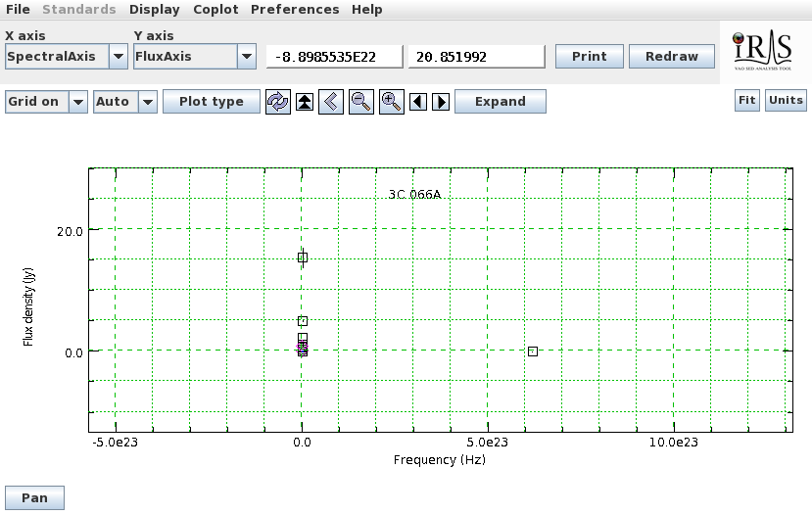Click the double up-arrow icon
812x515 pixels.
[305, 102]
